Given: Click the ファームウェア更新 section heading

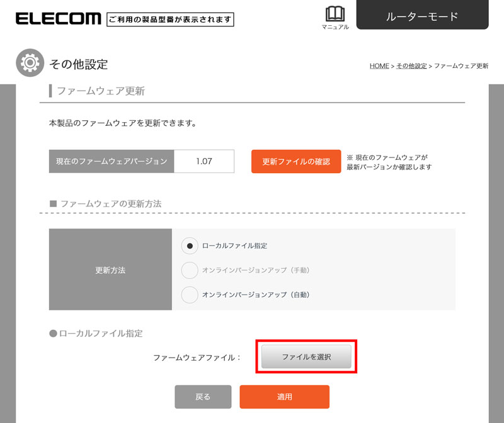Looking at the screenshot, I should click(101, 91).
